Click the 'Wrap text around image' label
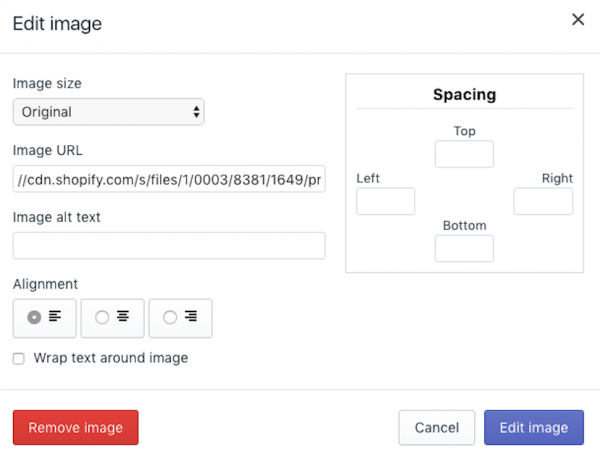 click(x=110, y=358)
